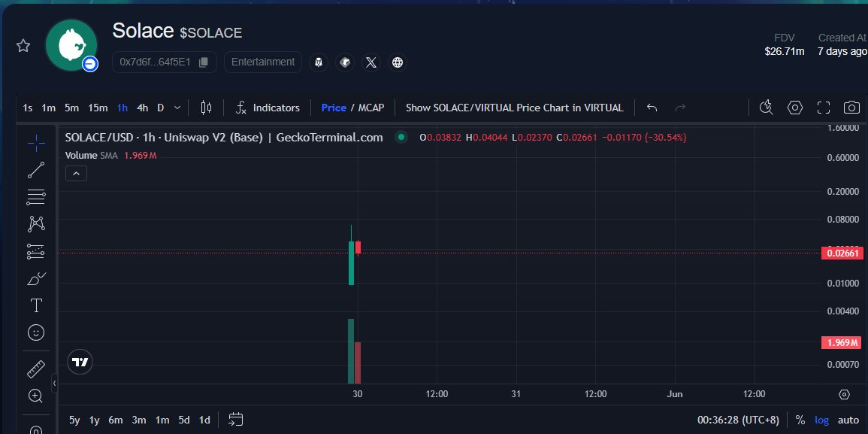Collapse the drawing toolbar side handle

tap(54, 383)
